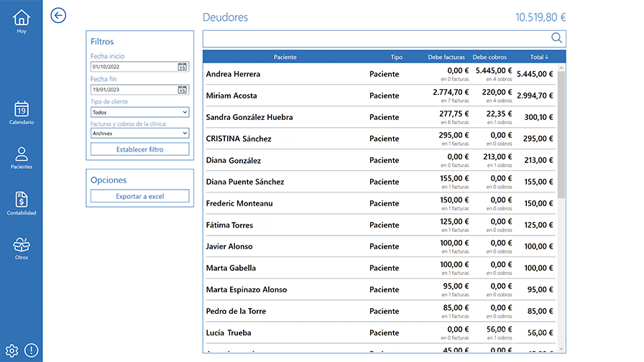Open Fecha fin calendar picker
The height and width of the screenshot is (362, 644).
(183, 90)
